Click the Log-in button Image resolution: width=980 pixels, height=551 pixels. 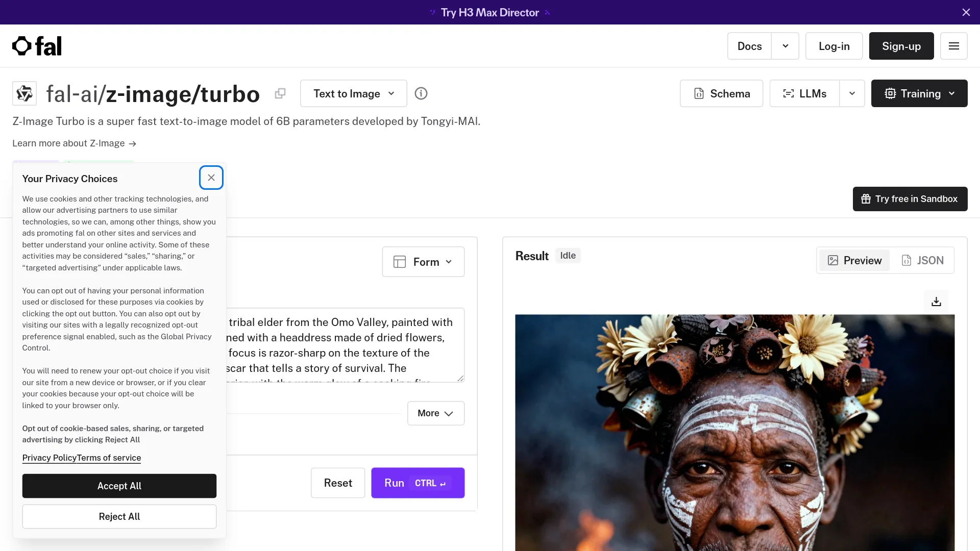(x=834, y=46)
